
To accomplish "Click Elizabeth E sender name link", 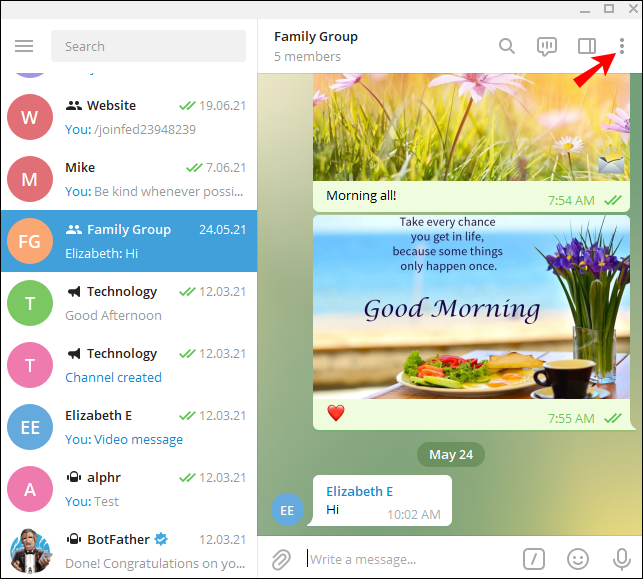I will tap(359, 491).
